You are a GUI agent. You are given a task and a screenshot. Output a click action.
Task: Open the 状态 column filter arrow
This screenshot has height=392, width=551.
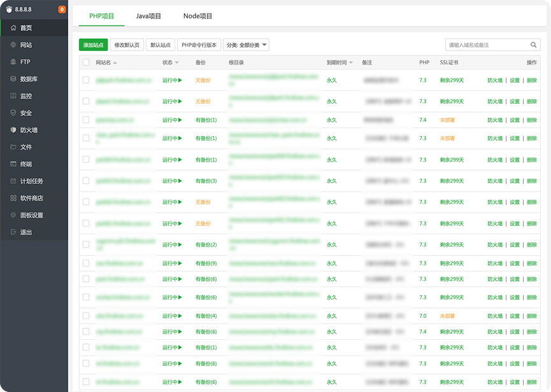177,63
